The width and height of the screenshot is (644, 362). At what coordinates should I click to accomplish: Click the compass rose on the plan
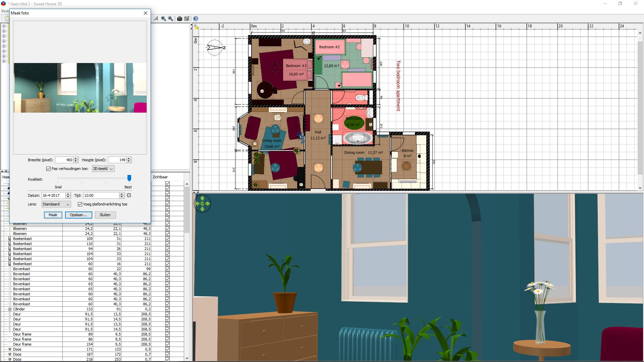click(x=215, y=48)
